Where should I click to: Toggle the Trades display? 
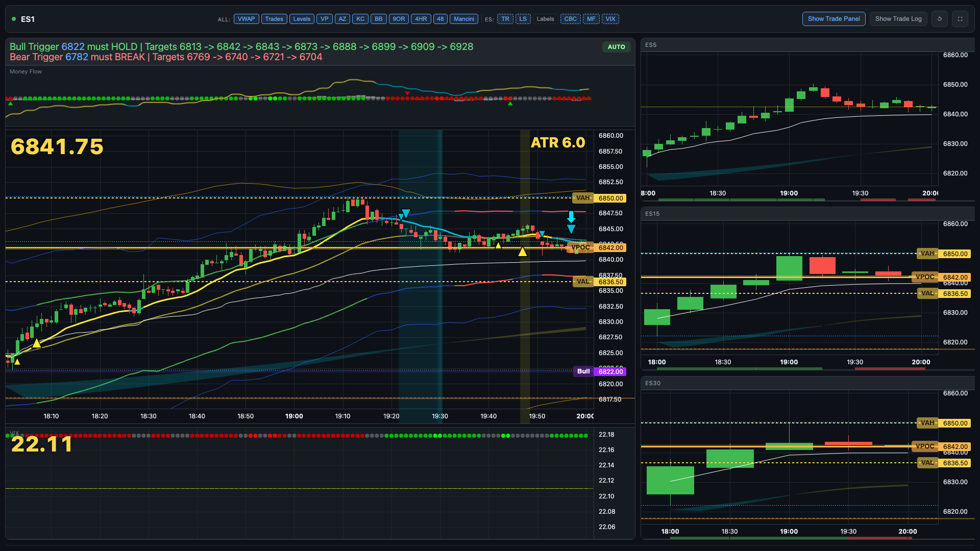pos(274,18)
